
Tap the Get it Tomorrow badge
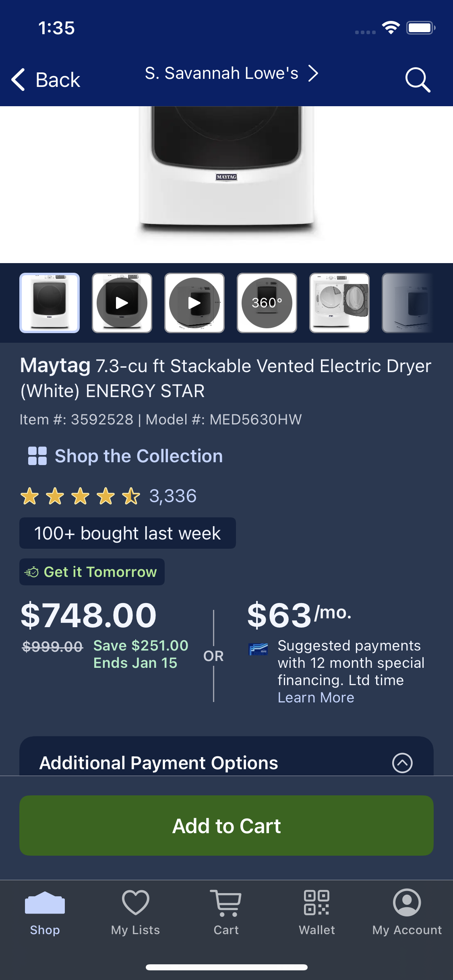pos(92,572)
